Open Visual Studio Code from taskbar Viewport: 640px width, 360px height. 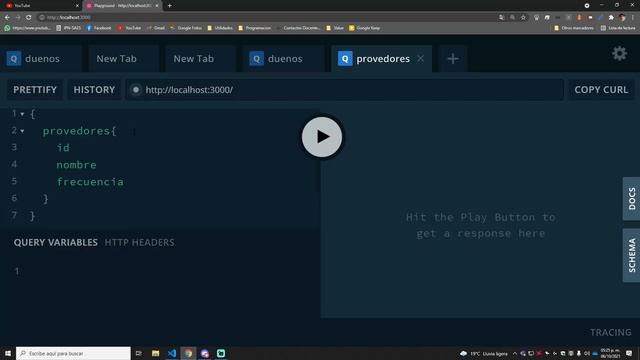click(x=172, y=353)
